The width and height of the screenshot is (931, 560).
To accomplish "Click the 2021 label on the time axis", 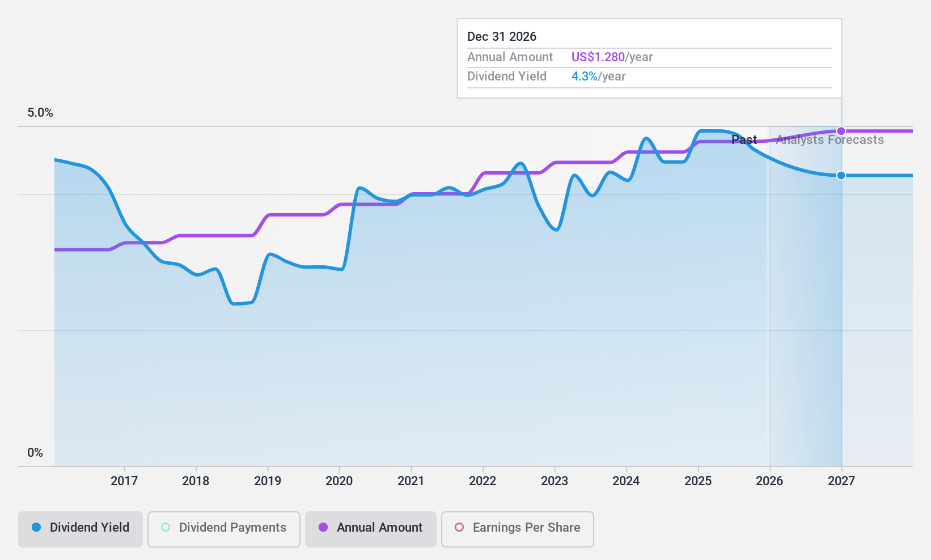I will coord(412,481).
